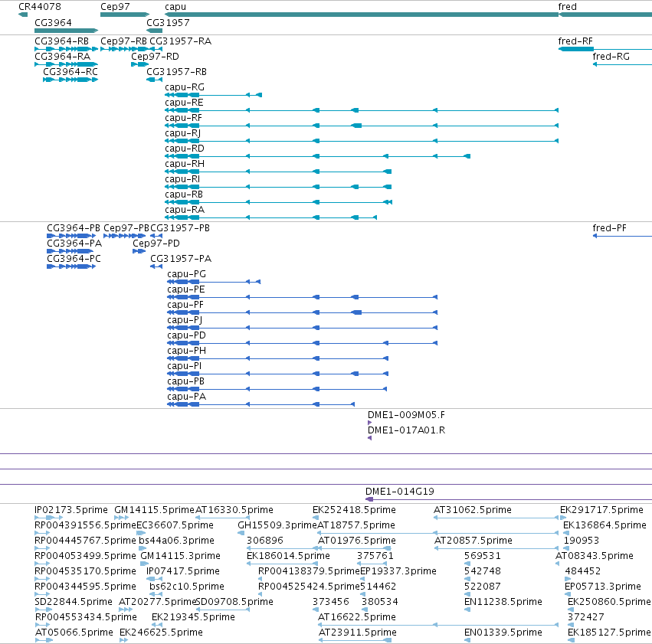Screen dimensions: 652x644
Task: Click EST label EK246625.5prime
Action: pos(161,633)
